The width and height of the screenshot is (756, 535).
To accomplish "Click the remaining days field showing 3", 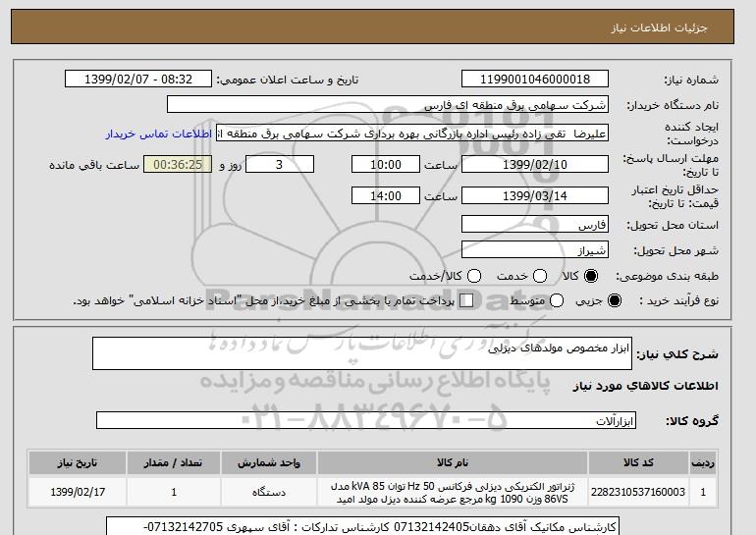I will tap(280, 164).
